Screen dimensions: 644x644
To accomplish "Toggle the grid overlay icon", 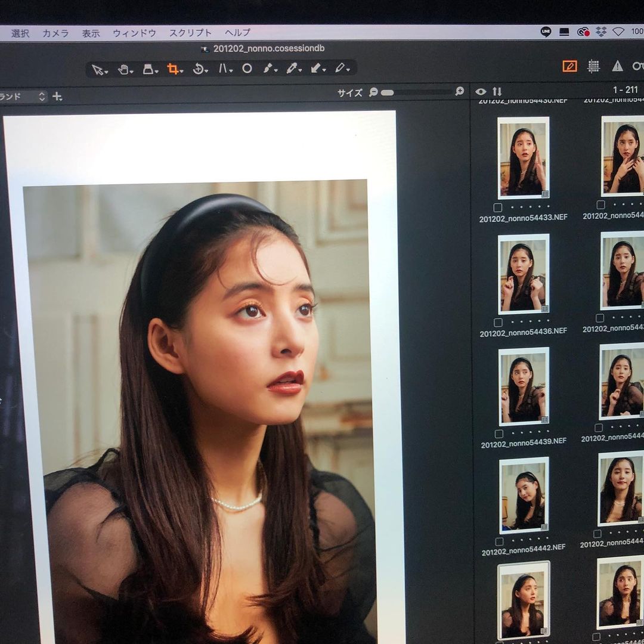I will [x=593, y=66].
